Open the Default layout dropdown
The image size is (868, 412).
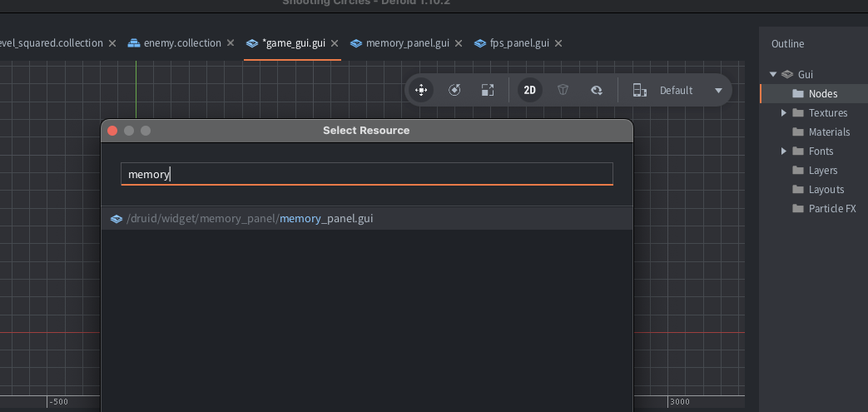pos(718,90)
